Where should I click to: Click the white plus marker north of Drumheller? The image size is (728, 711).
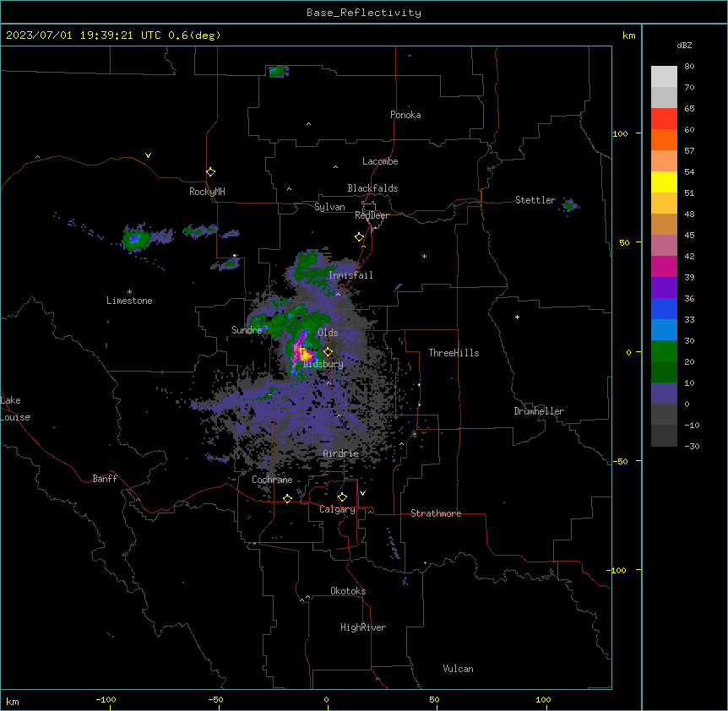517,317
